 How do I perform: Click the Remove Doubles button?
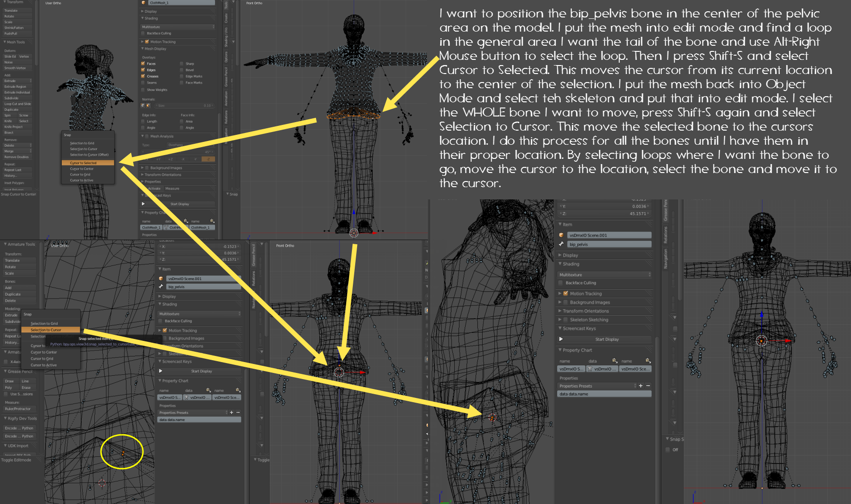tap(18, 157)
